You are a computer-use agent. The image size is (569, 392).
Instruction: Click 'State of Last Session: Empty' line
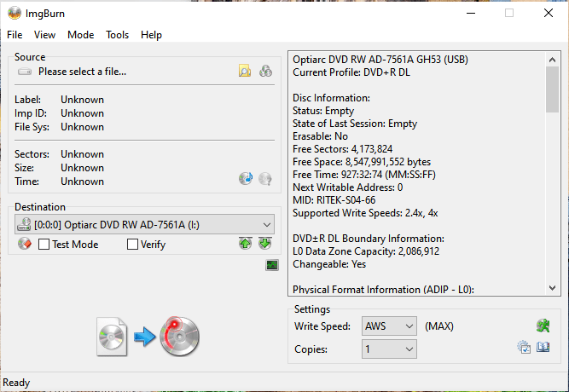click(x=355, y=124)
